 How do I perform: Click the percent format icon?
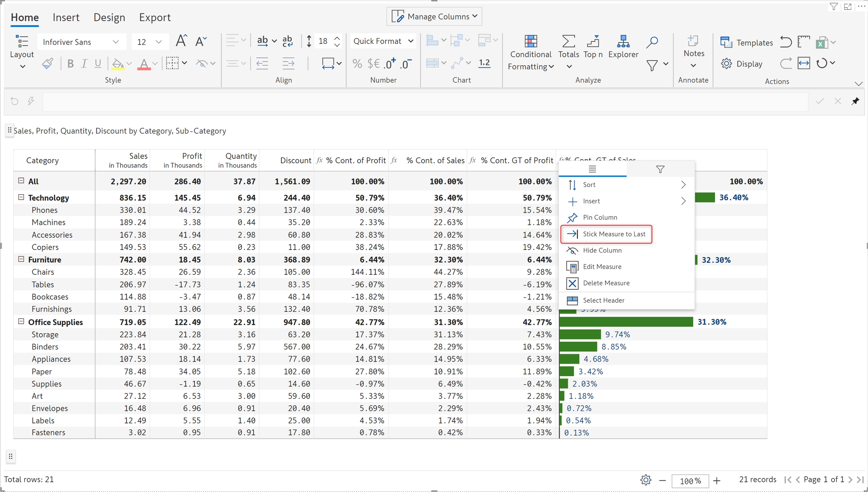point(357,64)
